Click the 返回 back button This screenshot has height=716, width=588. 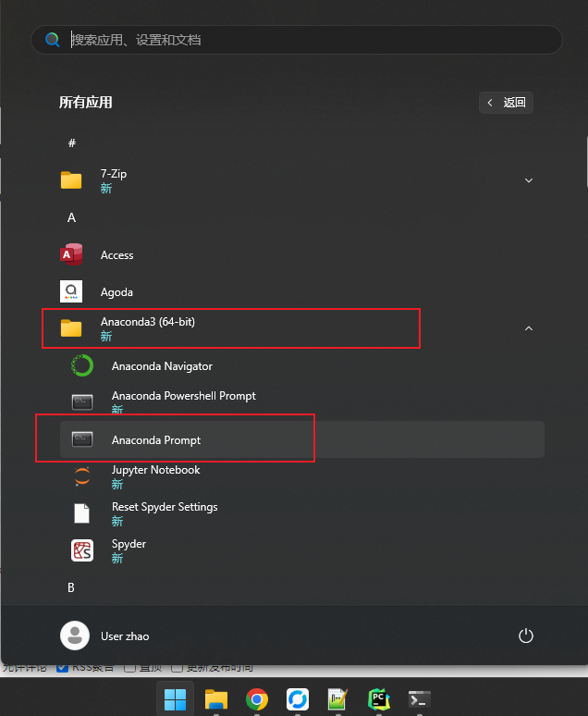[x=506, y=103]
